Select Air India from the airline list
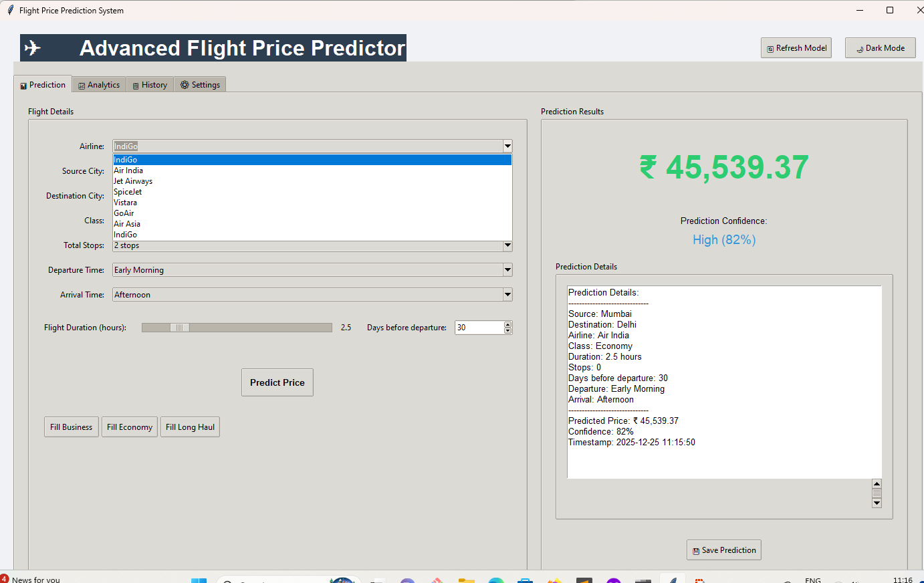 tap(128, 170)
